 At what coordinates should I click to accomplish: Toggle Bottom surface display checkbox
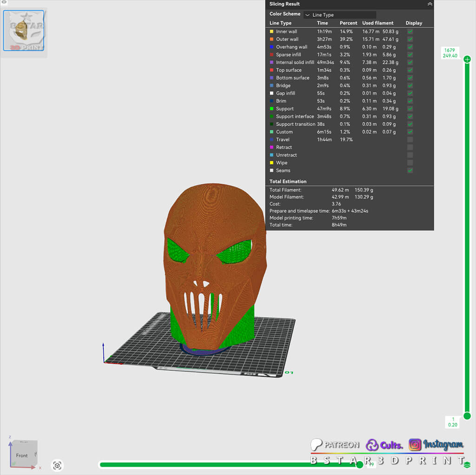410,78
